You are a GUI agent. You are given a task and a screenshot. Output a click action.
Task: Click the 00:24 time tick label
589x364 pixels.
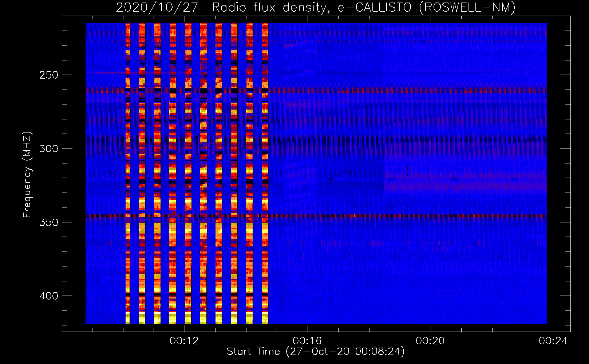pyautogui.click(x=554, y=341)
